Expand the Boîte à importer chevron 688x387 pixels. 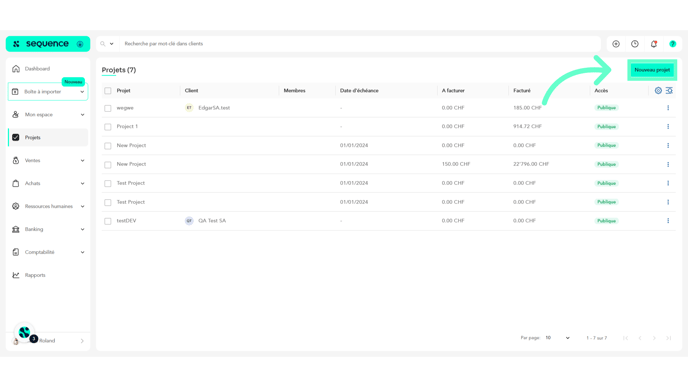click(82, 92)
